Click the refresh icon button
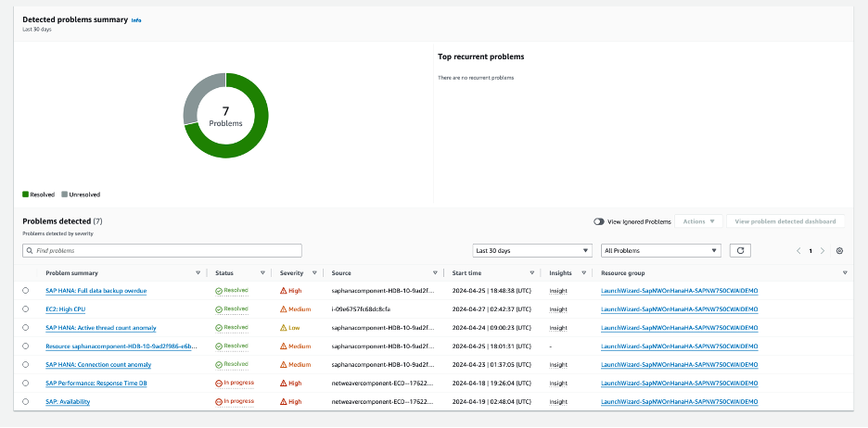Viewport: 868px width, 428px height. click(740, 250)
